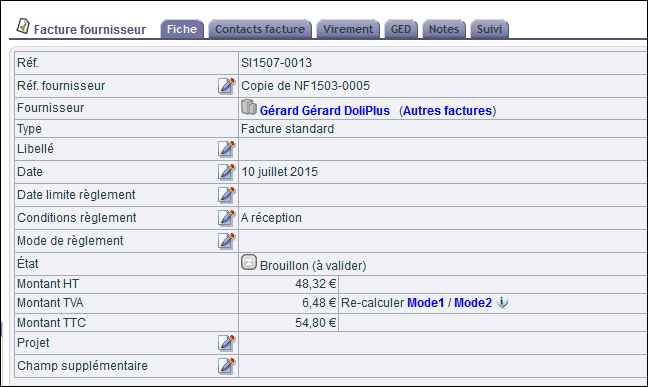Click the 'Libellé' row label
This screenshot has width=648, height=387.
click(x=35, y=149)
